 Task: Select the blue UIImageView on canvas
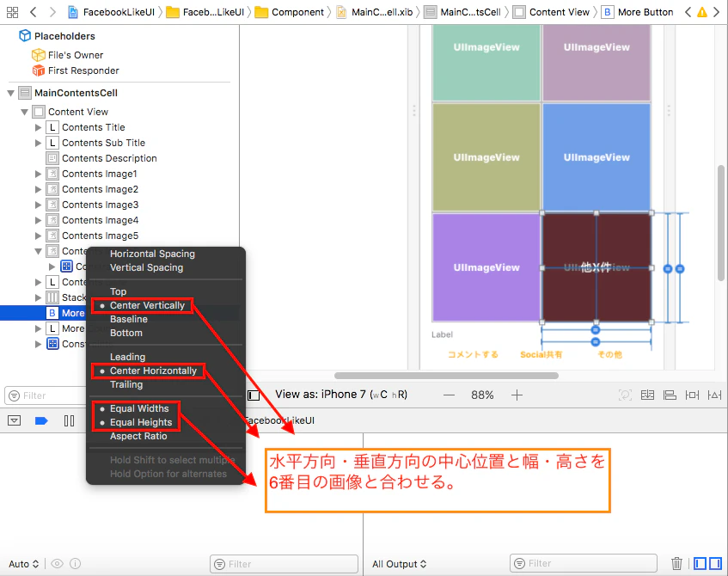click(x=596, y=157)
